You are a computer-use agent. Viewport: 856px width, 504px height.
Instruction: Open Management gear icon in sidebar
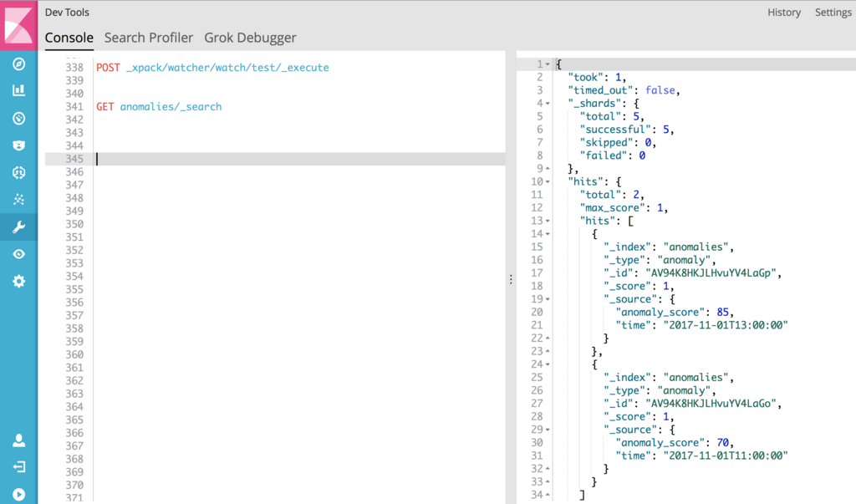pyautogui.click(x=18, y=281)
